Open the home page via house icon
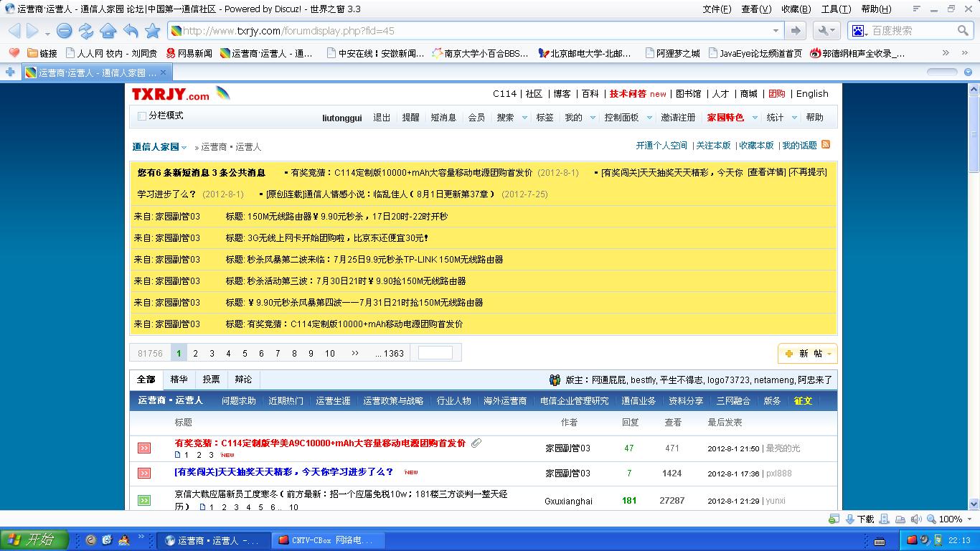 pyautogui.click(x=108, y=31)
